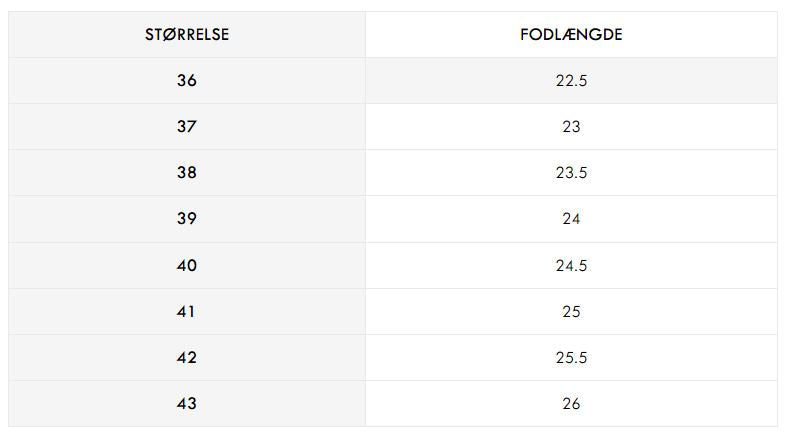
Task: Click the 23.5 foot length value
Action: coord(571,173)
